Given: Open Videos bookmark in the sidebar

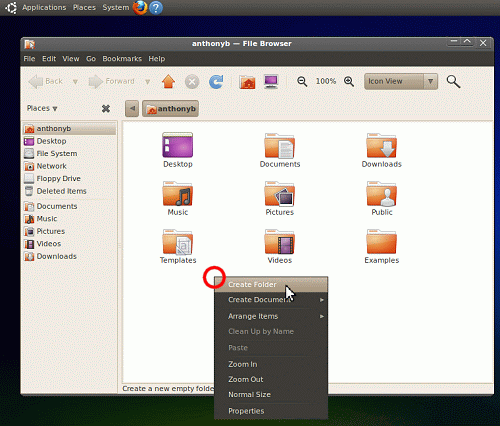Looking at the screenshot, I should coord(69,244).
